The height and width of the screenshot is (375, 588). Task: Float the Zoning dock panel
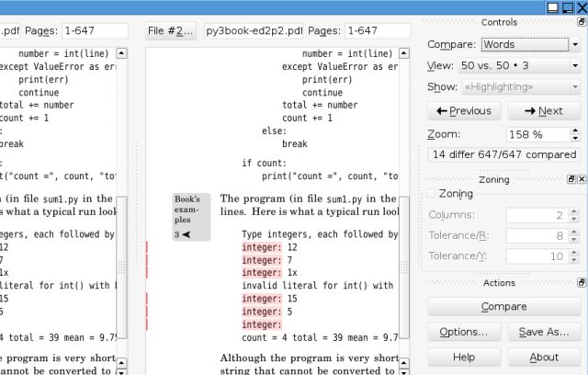[571, 179]
